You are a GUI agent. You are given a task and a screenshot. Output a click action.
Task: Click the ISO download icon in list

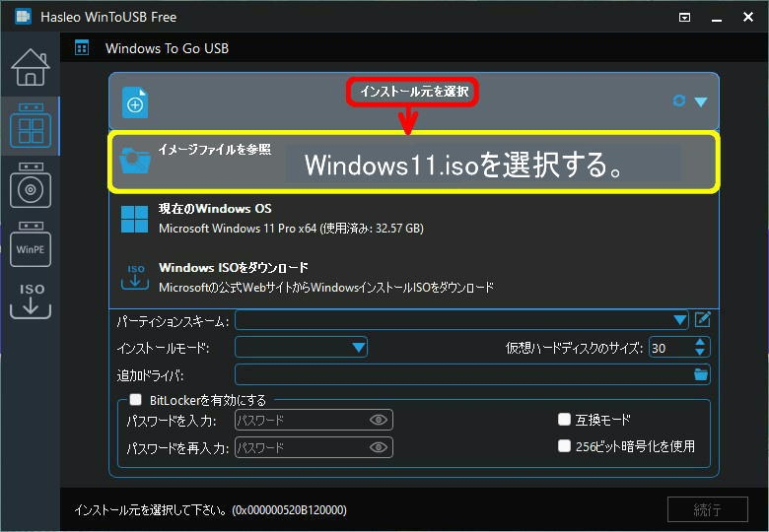(x=135, y=277)
